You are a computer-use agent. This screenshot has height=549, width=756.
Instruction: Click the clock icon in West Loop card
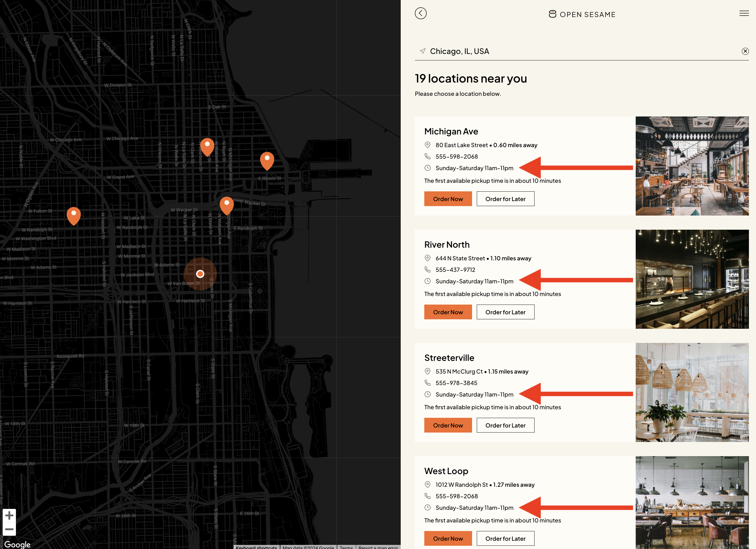click(427, 507)
